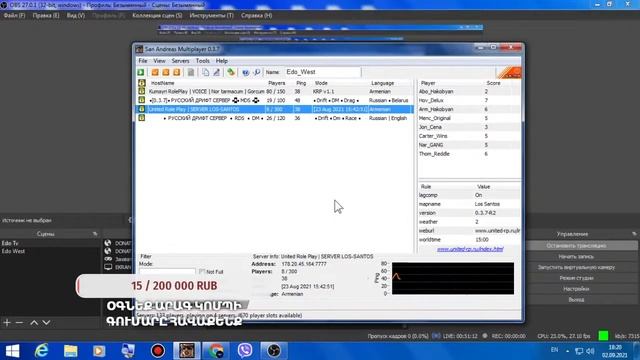The image size is (640, 360).
Task: Open Файл menu in OBS
Action: (14, 16)
